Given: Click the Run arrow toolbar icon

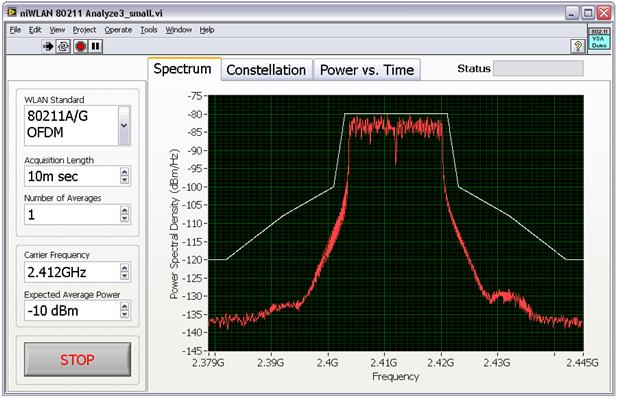Looking at the screenshot, I should (48, 47).
